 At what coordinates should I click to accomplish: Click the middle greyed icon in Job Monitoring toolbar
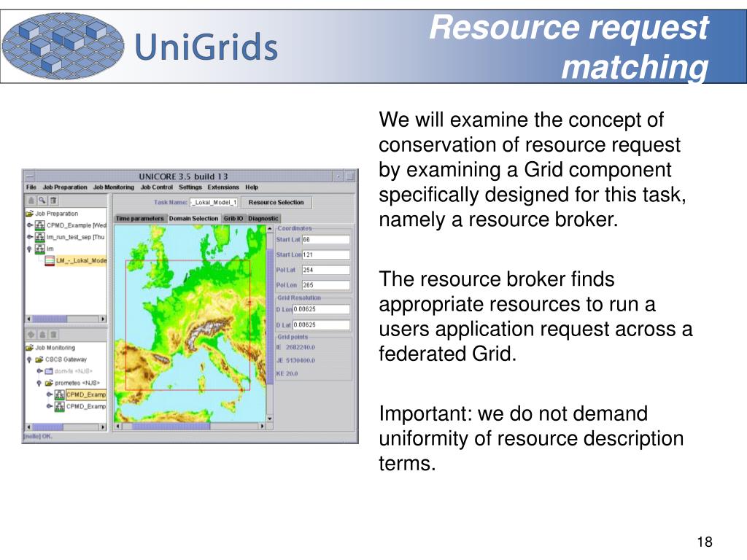click(42, 335)
